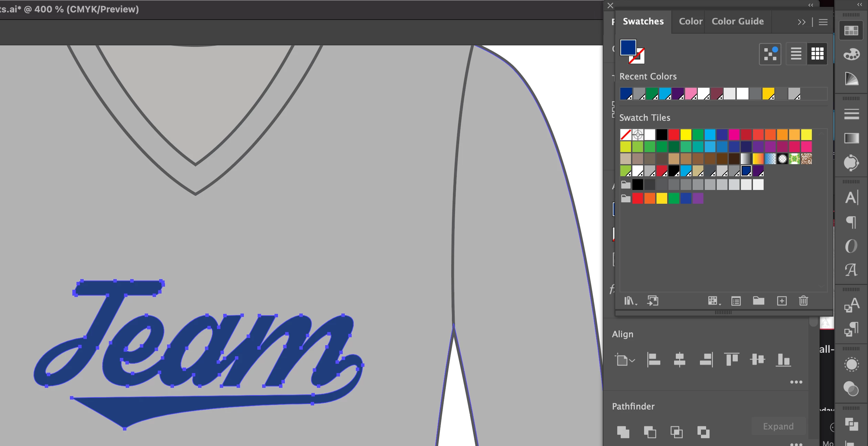Screen dimensions: 868x446
Task: Click the Pathfinder Unite shape icon
Action: pyautogui.click(x=623, y=432)
